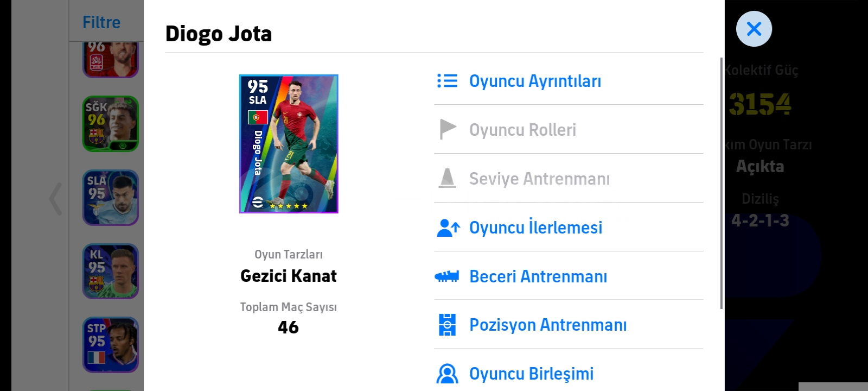Select the KL 95 goalkeeper card
This screenshot has height=391, width=868.
point(111,271)
